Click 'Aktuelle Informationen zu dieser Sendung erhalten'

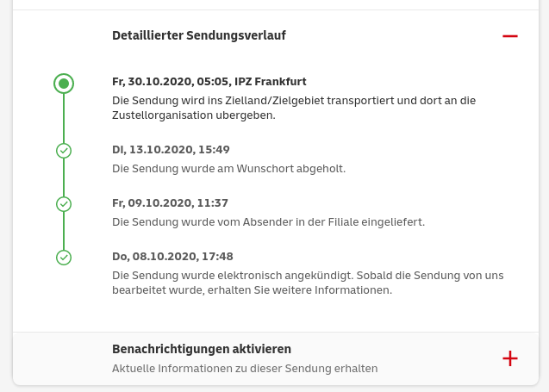(245, 368)
